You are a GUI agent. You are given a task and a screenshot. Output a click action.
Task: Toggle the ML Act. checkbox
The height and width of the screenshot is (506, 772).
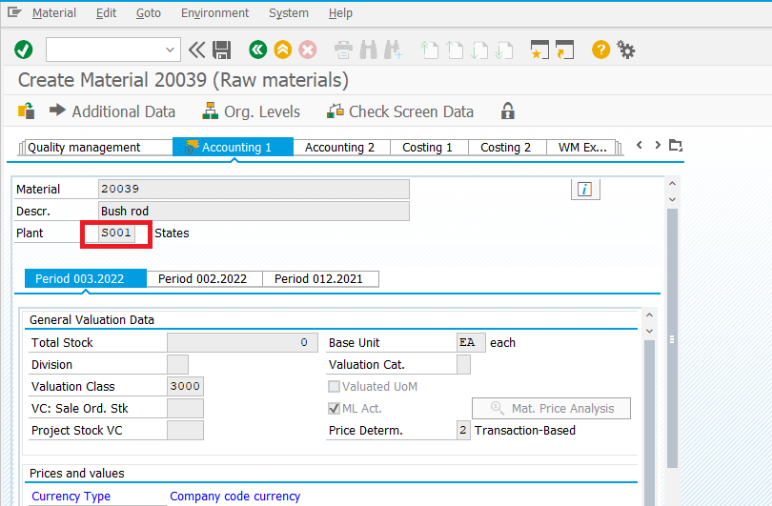pyautogui.click(x=335, y=408)
